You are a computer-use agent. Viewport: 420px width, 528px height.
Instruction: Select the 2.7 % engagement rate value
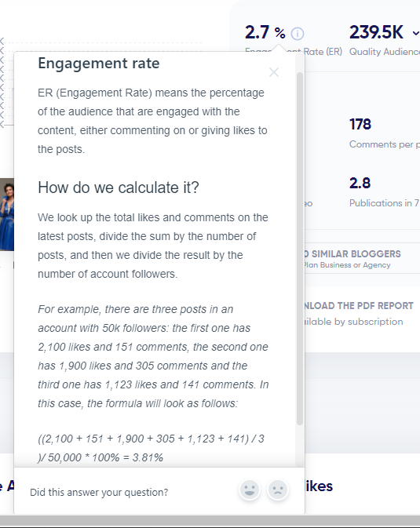point(265,33)
